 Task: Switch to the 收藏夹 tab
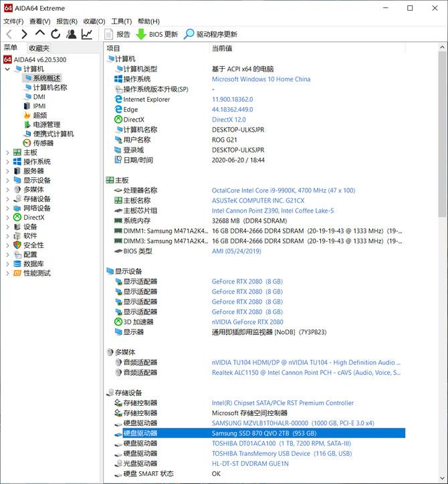point(39,48)
